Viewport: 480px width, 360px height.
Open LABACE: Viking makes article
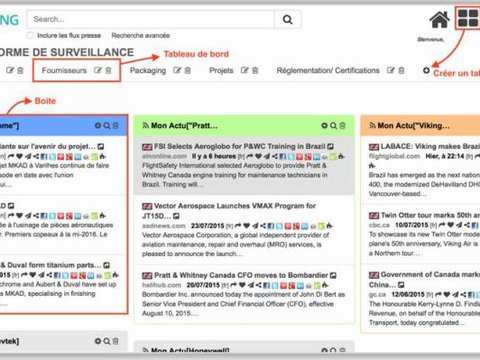(430, 146)
